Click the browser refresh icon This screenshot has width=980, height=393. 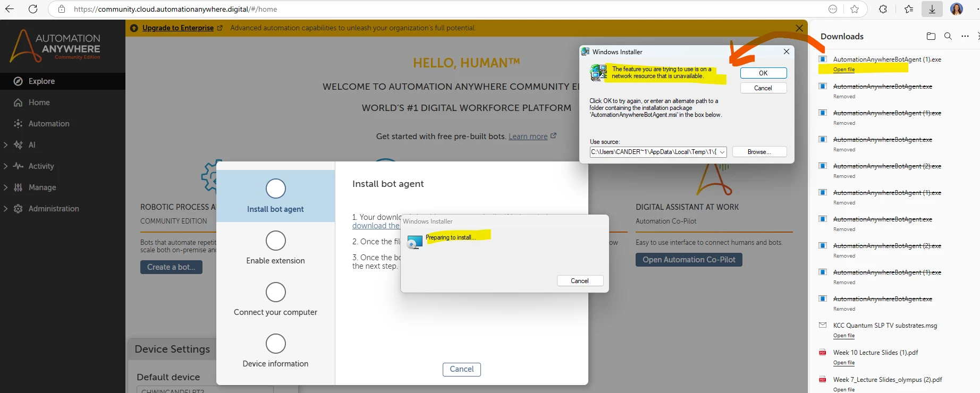click(33, 9)
